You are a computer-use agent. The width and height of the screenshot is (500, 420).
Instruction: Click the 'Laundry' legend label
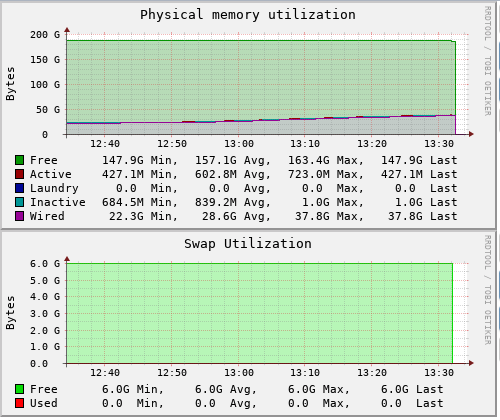tap(54, 188)
